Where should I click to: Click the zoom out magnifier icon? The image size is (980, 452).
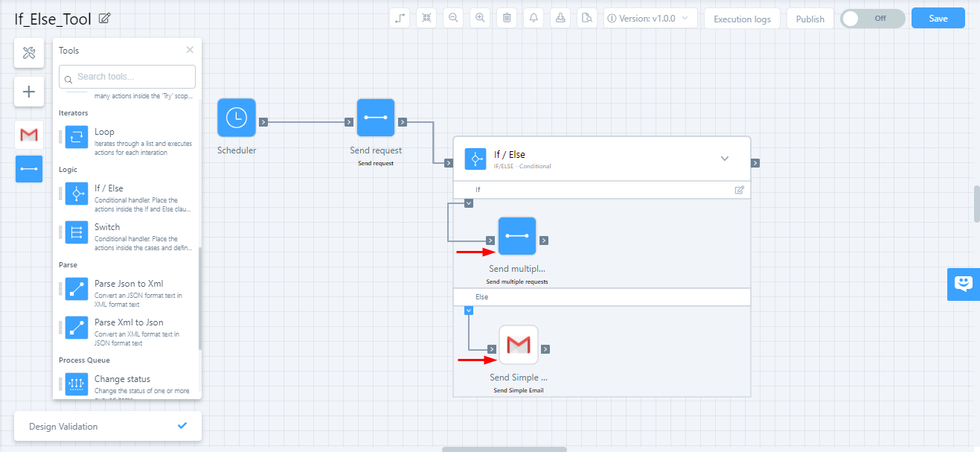point(453,18)
